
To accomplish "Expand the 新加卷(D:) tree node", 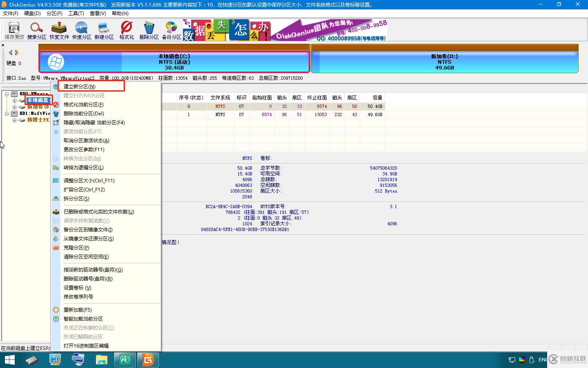I will click(14, 107).
